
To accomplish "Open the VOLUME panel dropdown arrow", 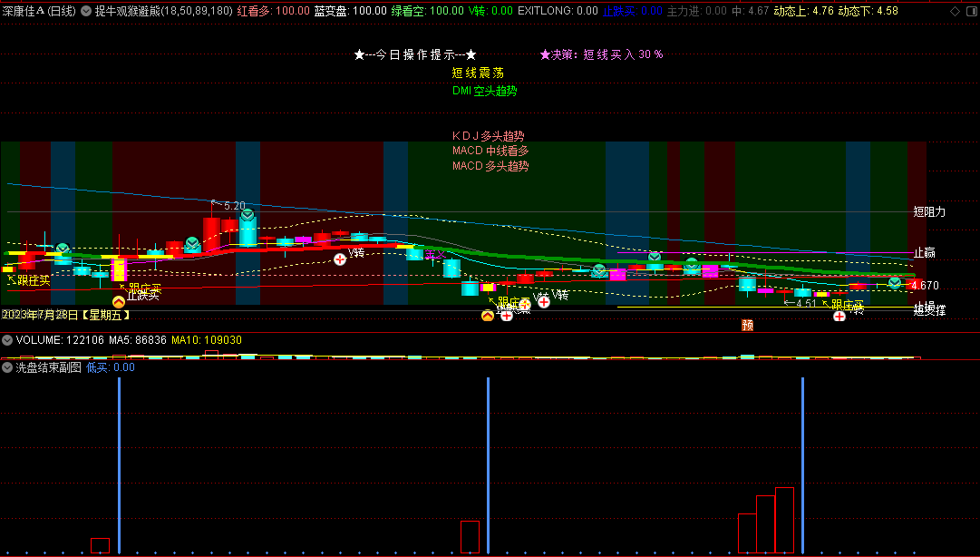I will (x=7, y=340).
